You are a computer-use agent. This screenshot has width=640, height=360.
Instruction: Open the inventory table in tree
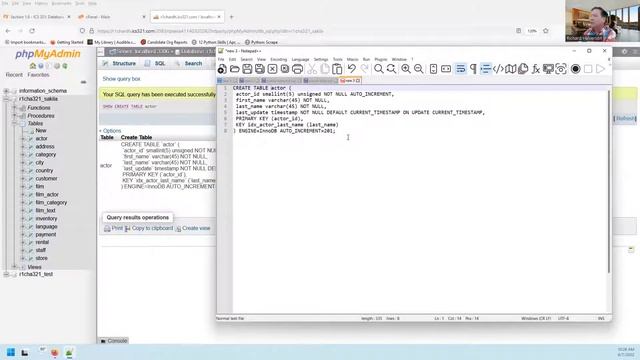coord(46,218)
